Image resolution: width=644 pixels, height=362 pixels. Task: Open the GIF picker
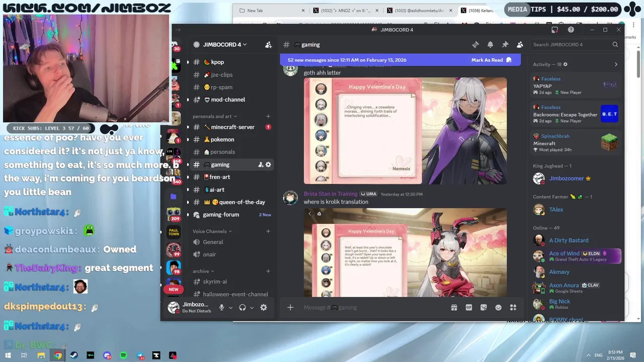click(469, 307)
